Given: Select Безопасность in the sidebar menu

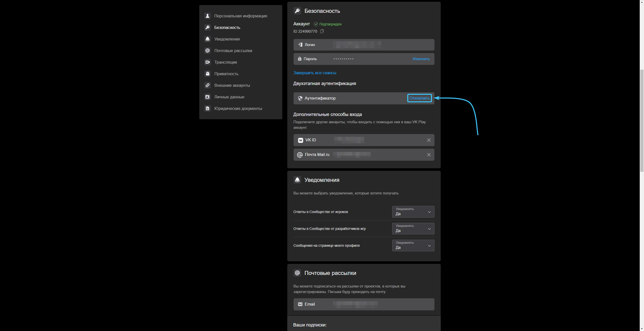Looking at the screenshot, I should [227, 27].
